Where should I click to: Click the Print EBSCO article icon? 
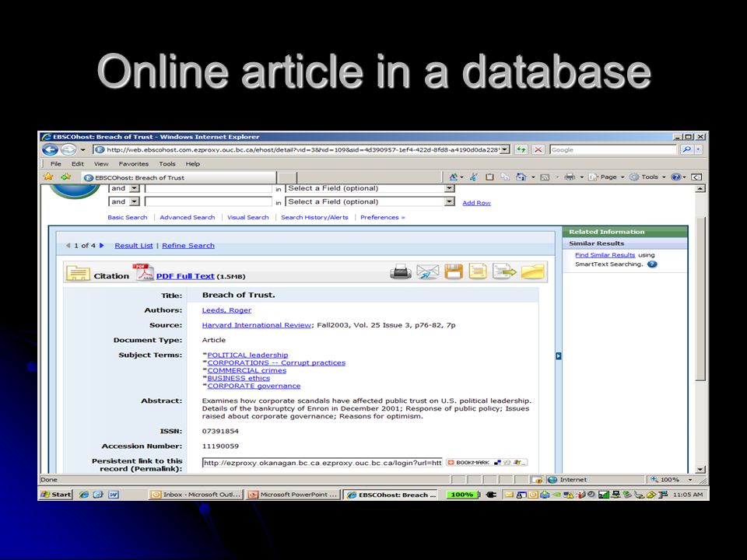pyautogui.click(x=400, y=272)
